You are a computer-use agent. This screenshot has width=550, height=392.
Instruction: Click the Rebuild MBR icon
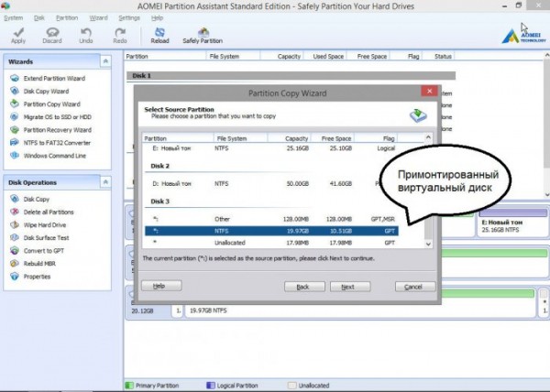(15, 264)
